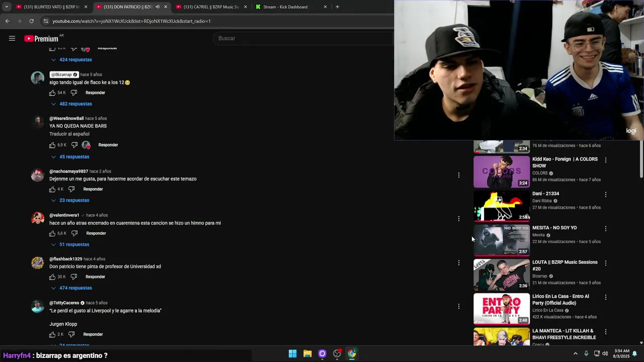Dislike TottyCaceres's comment
This screenshot has height=362, width=644.
[71, 334]
